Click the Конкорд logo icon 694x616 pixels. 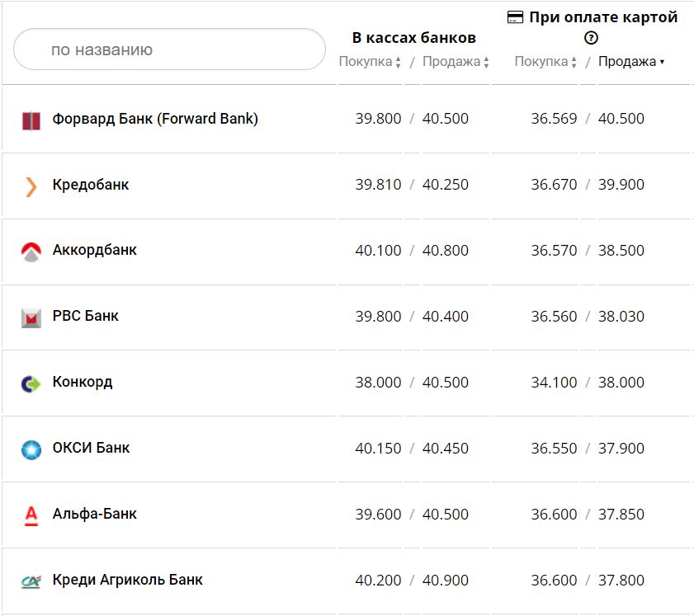pos(31,383)
